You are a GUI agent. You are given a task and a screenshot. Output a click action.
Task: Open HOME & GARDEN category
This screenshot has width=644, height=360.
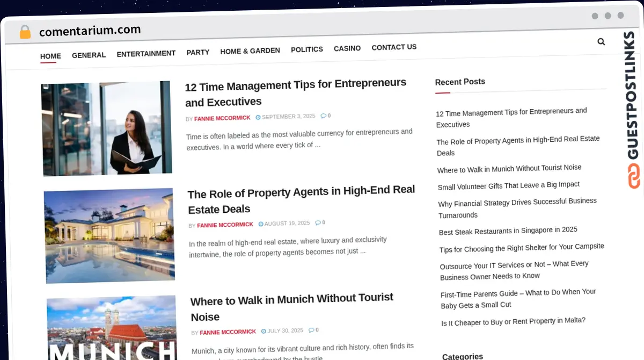[250, 51]
